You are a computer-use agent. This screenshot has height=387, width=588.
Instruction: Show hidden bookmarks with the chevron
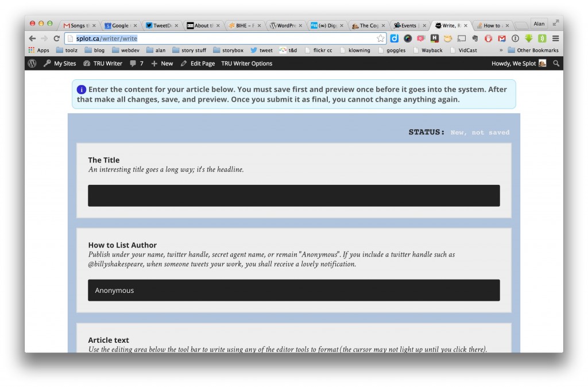pos(501,51)
